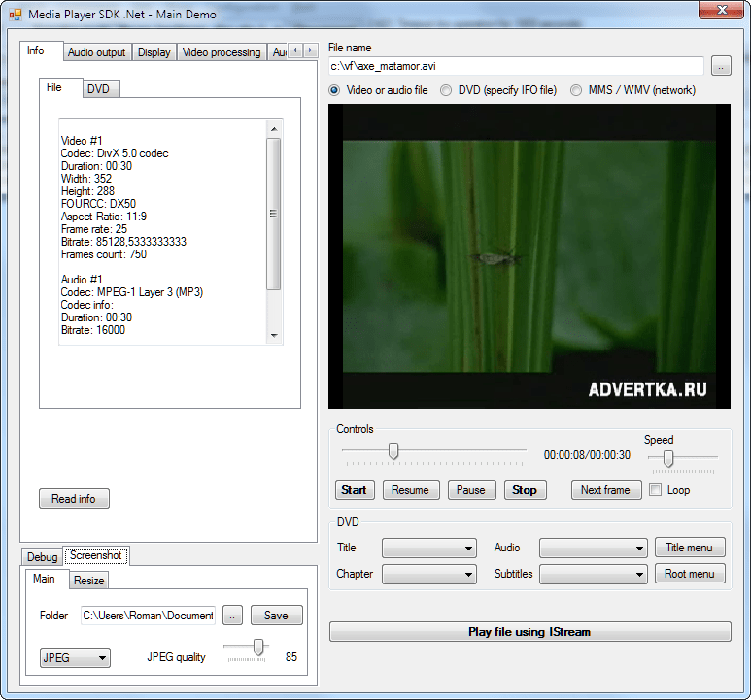The width and height of the screenshot is (751, 700).
Task: Click the Speed slider handle
Action: (x=668, y=459)
